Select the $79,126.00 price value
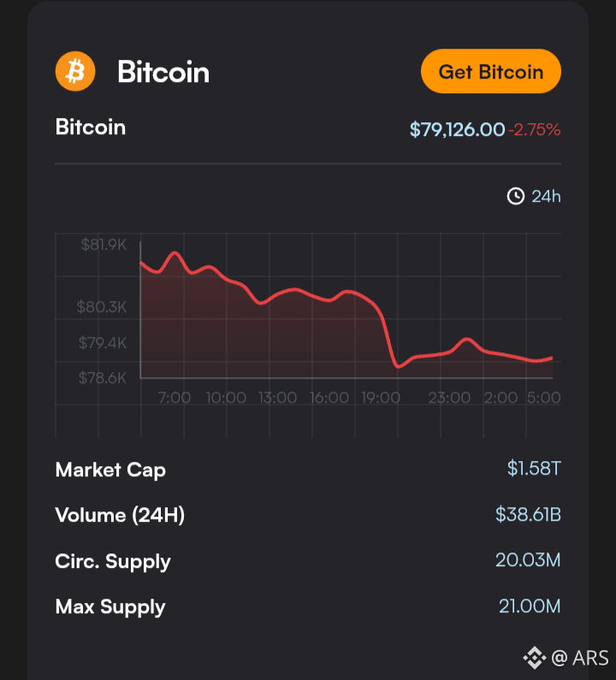Viewport: 616px width, 680px height. pyautogui.click(x=457, y=129)
